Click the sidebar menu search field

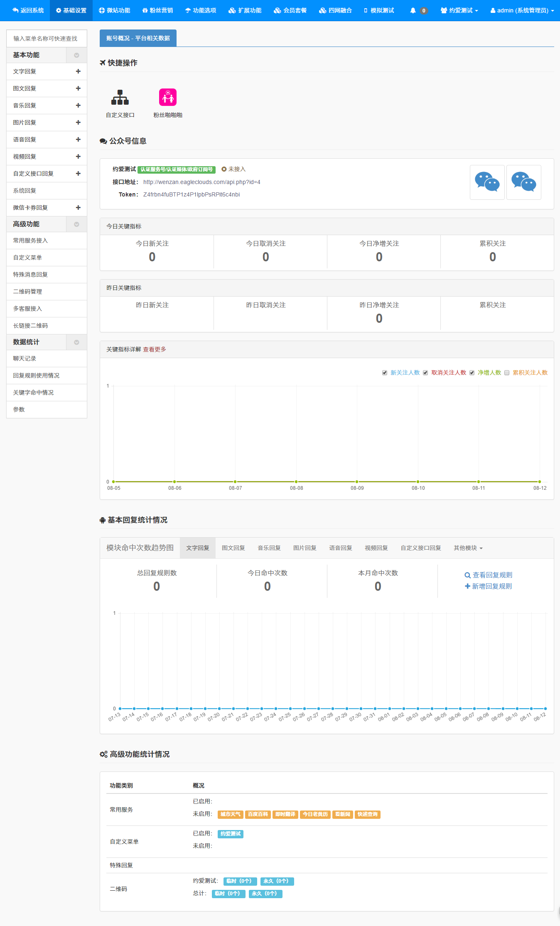coord(47,39)
